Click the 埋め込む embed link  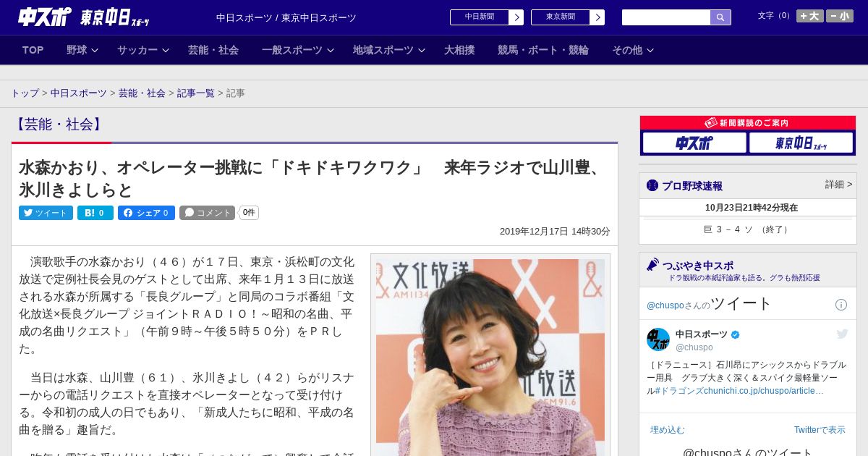667,430
